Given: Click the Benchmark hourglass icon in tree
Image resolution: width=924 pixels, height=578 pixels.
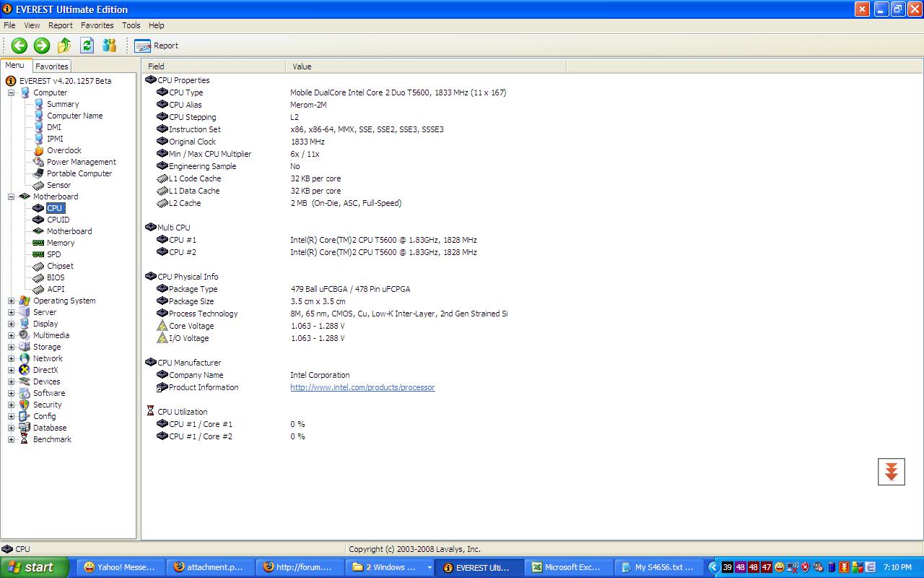Looking at the screenshot, I should (25, 439).
